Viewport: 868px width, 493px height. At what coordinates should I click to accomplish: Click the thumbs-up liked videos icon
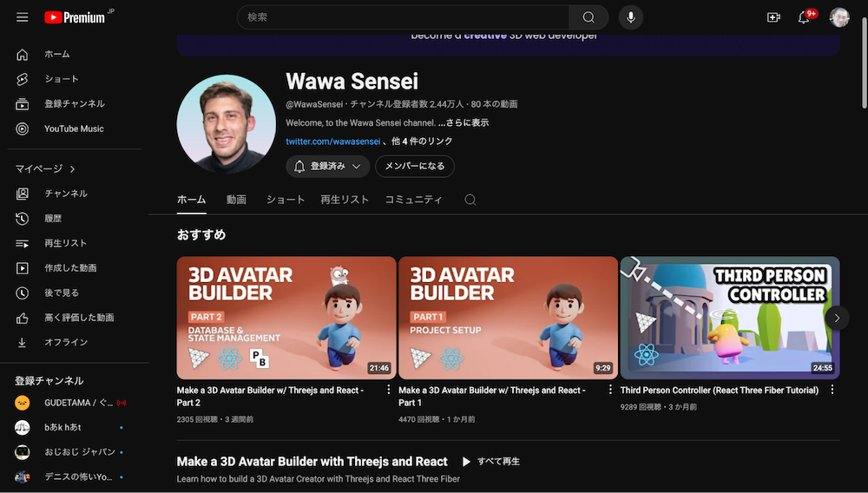point(23,318)
